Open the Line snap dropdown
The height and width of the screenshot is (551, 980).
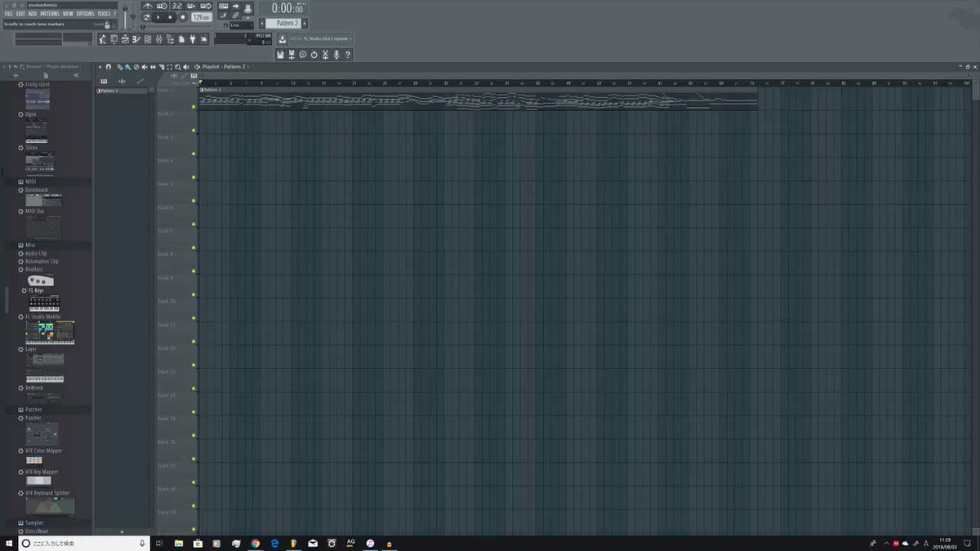(x=241, y=25)
